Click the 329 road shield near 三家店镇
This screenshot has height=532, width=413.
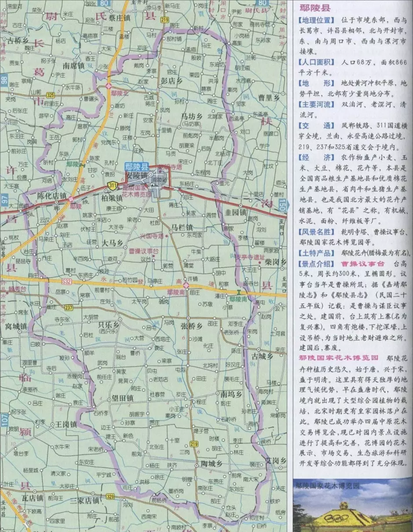[110, 497]
